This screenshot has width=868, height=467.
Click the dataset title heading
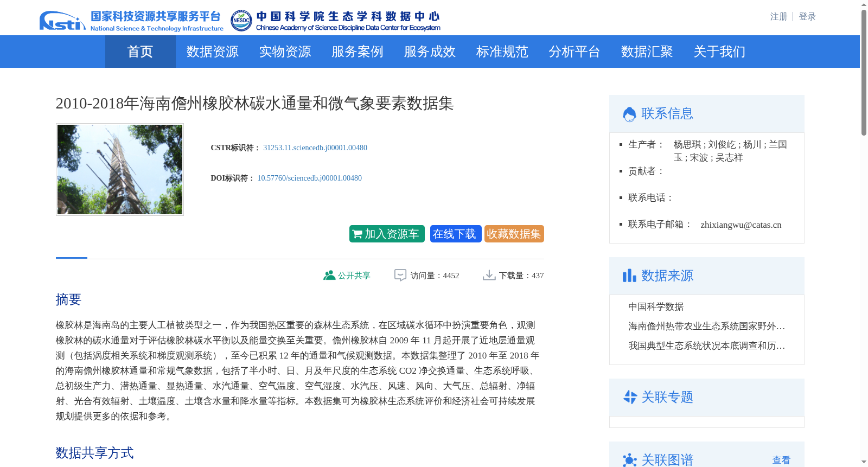pos(254,103)
